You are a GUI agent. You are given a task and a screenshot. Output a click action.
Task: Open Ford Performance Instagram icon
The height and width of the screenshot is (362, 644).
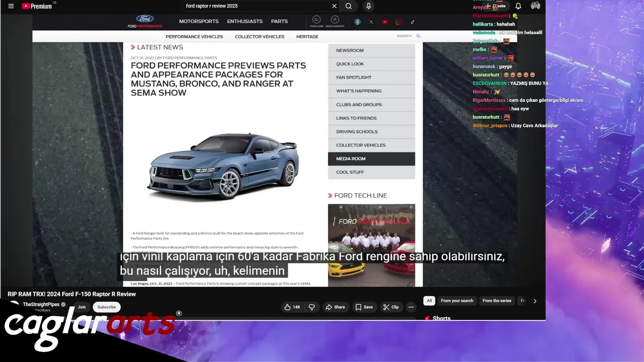(398, 22)
